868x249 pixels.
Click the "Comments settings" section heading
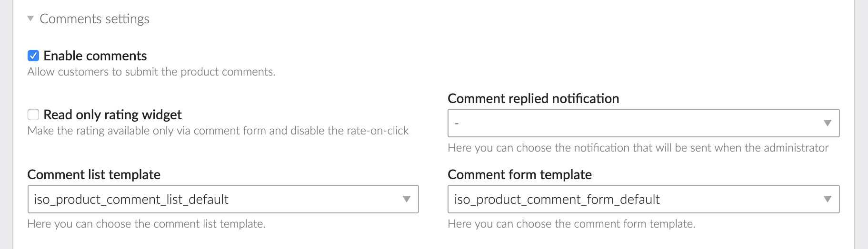(x=94, y=19)
